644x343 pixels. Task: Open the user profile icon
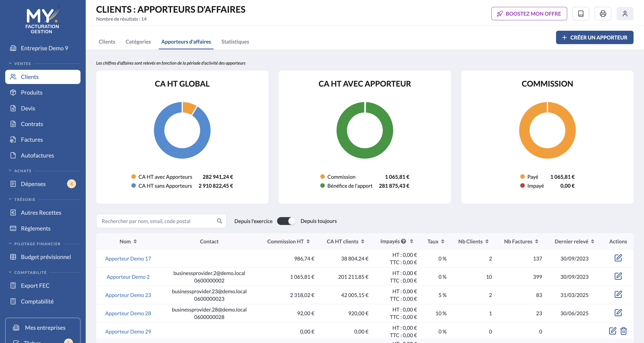625,13
